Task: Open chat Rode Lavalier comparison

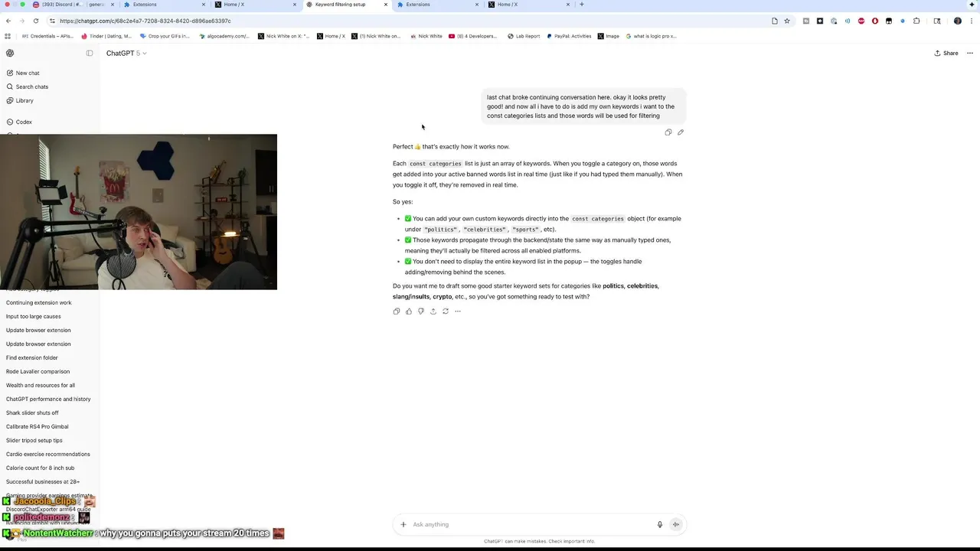Action: [38, 371]
